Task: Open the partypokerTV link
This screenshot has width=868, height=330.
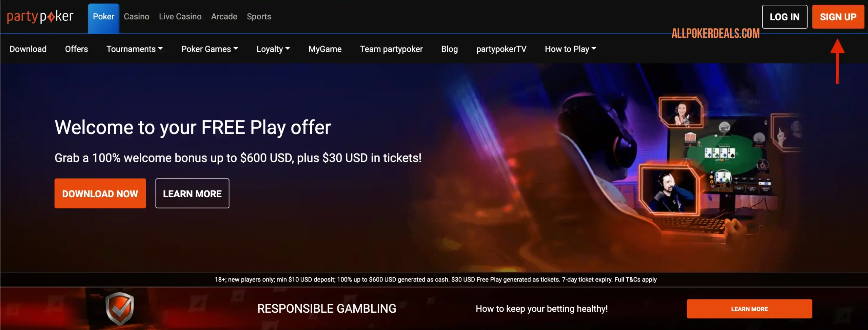Action: [501, 49]
